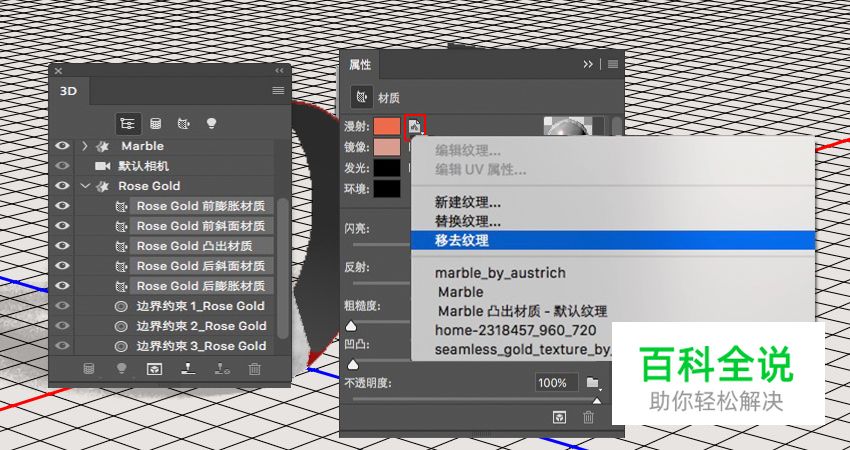Toggle visibility of 边界约束 2_Rose Gold
Image resolution: width=850 pixels, height=450 pixels.
pyautogui.click(x=63, y=326)
